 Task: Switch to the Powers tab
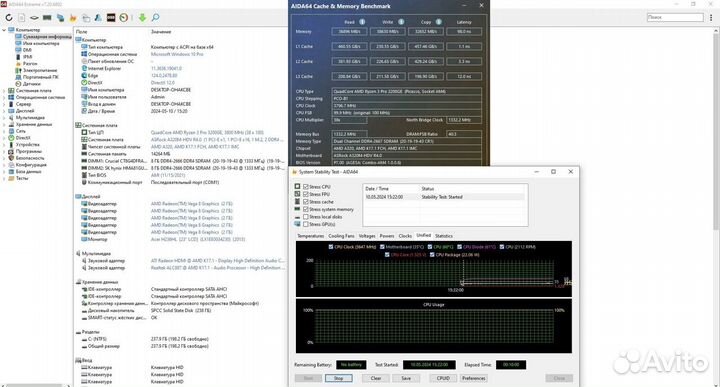(387, 236)
